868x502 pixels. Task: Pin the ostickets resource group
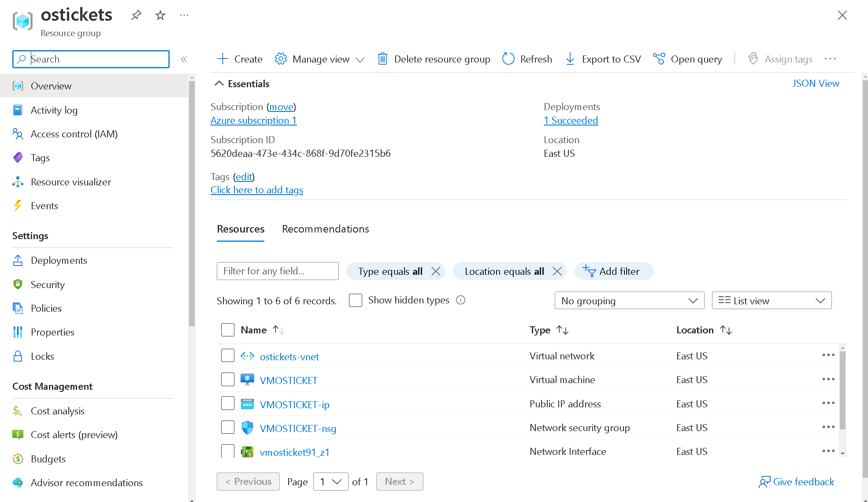point(136,15)
